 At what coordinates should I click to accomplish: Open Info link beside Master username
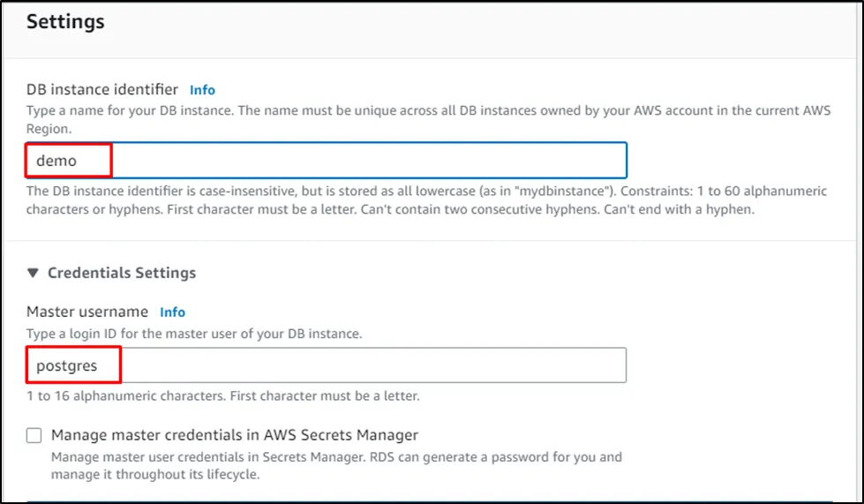(x=172, y=312)
